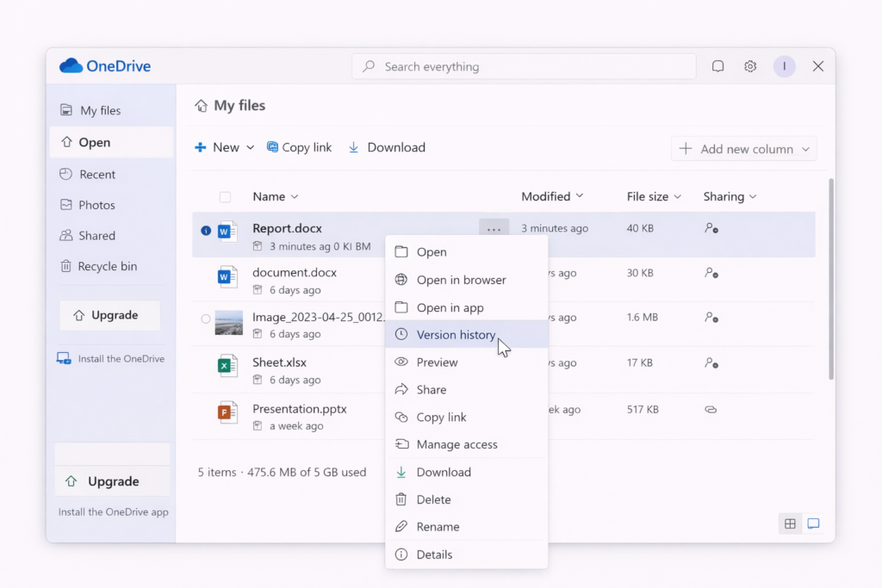This screenshot has width=882, height=588.
Task: Click the bottom Upgrade button in sidebar
Action: 113,481
